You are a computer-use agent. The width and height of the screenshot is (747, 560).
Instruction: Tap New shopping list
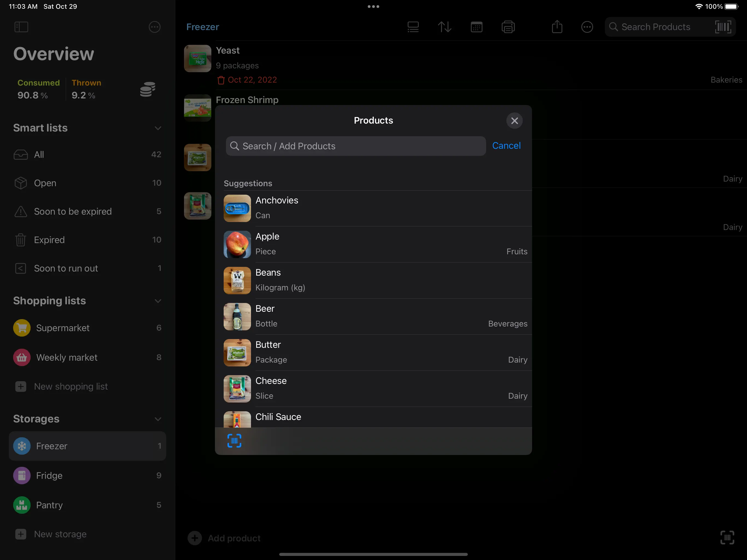tap(71, 386)
